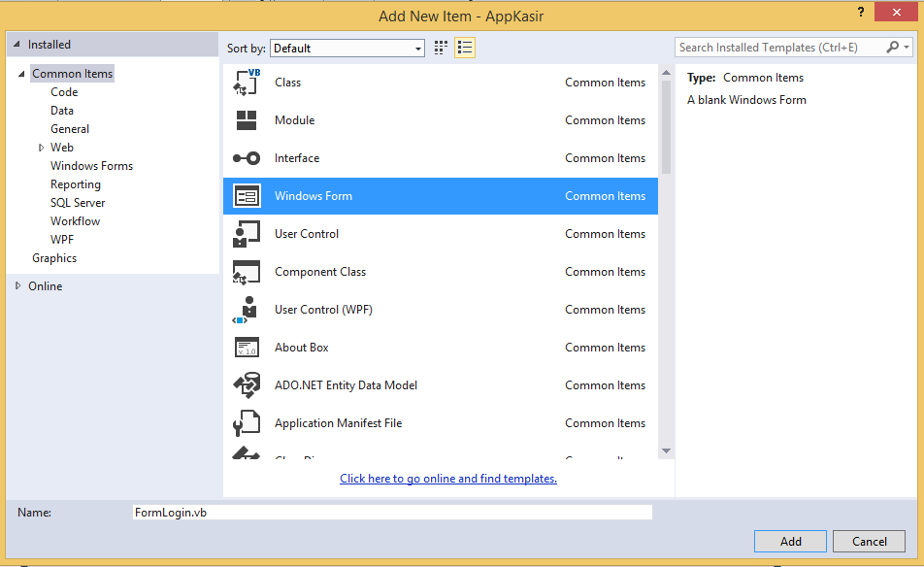Click the search magnifier icon
Viewport: 924px width, 567px height.
pos(893,48)
